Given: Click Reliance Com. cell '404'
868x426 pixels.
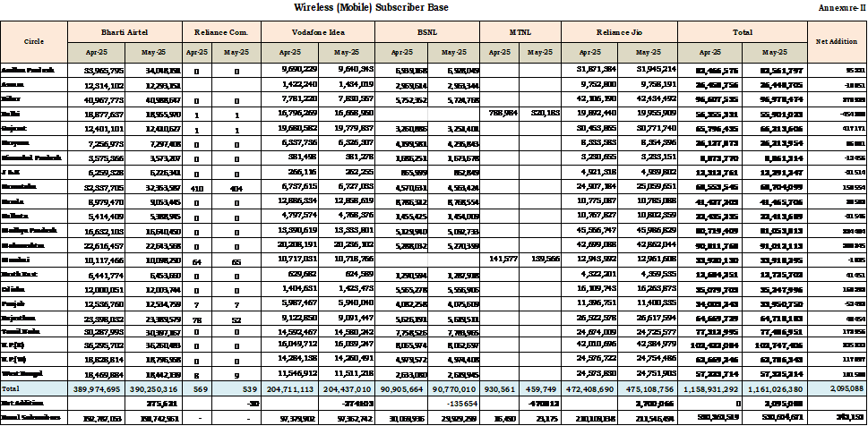Looking at the screenshot, I should 236,186.
